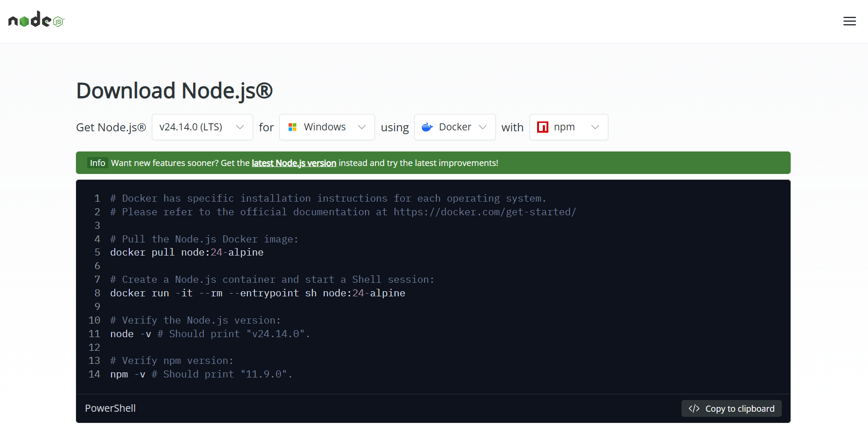Click the Docker whale icon

(427, 127)
